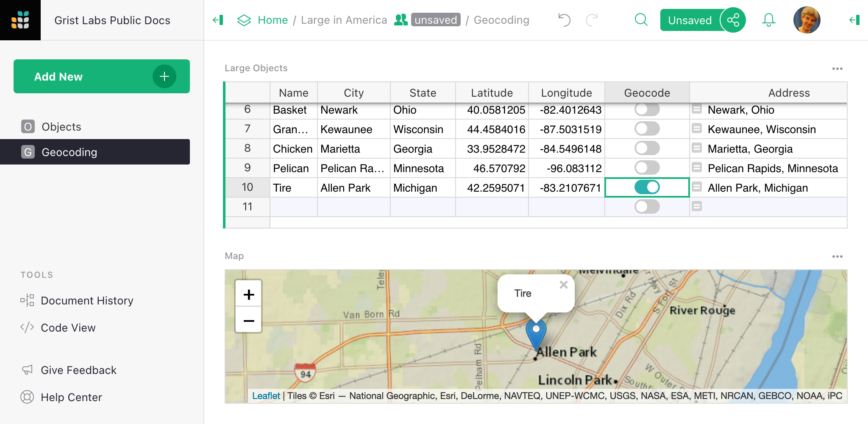Open the notifications bell
The width and height of the screenshot is (868, 424).
[768, 20]
